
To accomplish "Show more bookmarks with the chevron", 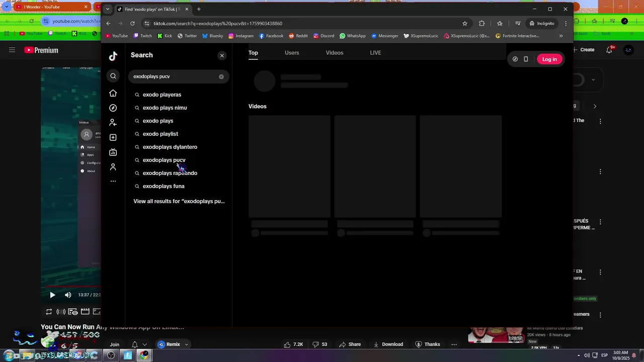I will pyautogui.click(x=561, y=36).
